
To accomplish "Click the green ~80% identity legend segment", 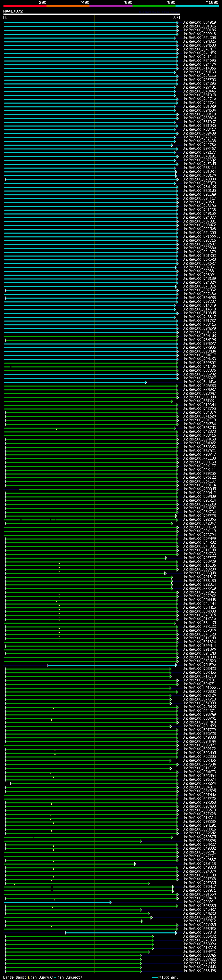I will (154, 7).
